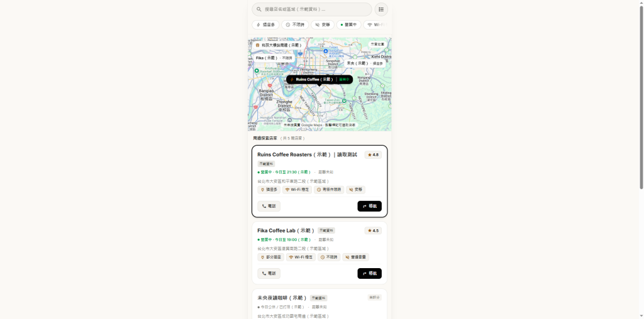644x319 pixels.
Task: Open the Ruins Coffee Roasters card title
Action: [x=307, y=154]
